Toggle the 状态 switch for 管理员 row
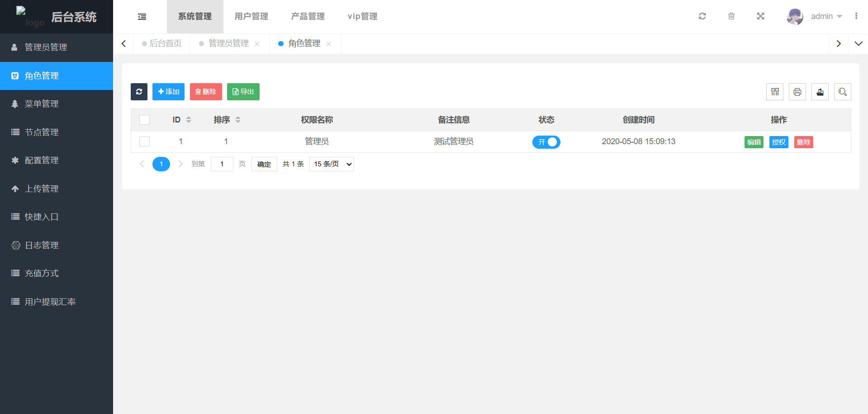Screen dimensions: 868x414 (546, 142)
